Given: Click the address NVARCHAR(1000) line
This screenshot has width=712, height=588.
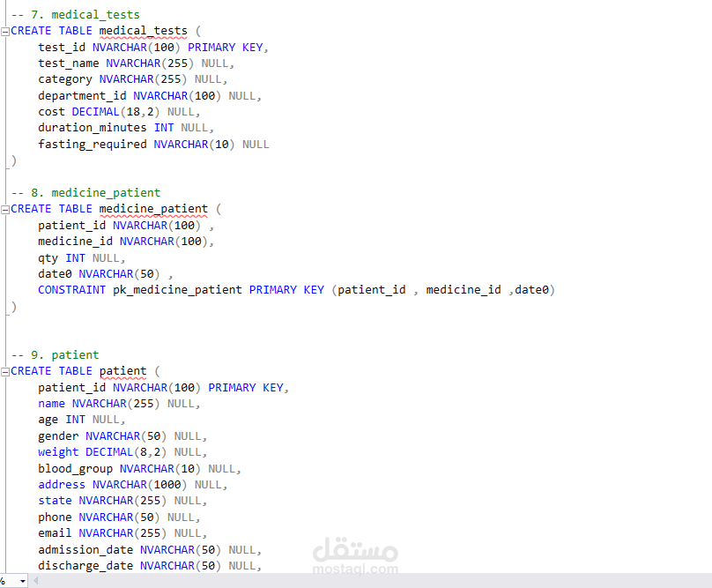Looking at the screenshot, I should pos(132,485).
